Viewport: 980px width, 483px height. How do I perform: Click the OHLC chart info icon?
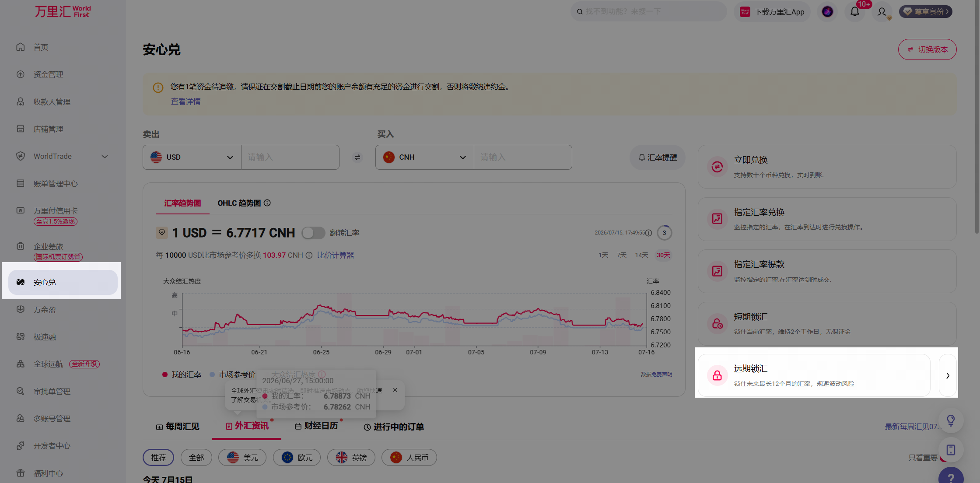[267, 203]
